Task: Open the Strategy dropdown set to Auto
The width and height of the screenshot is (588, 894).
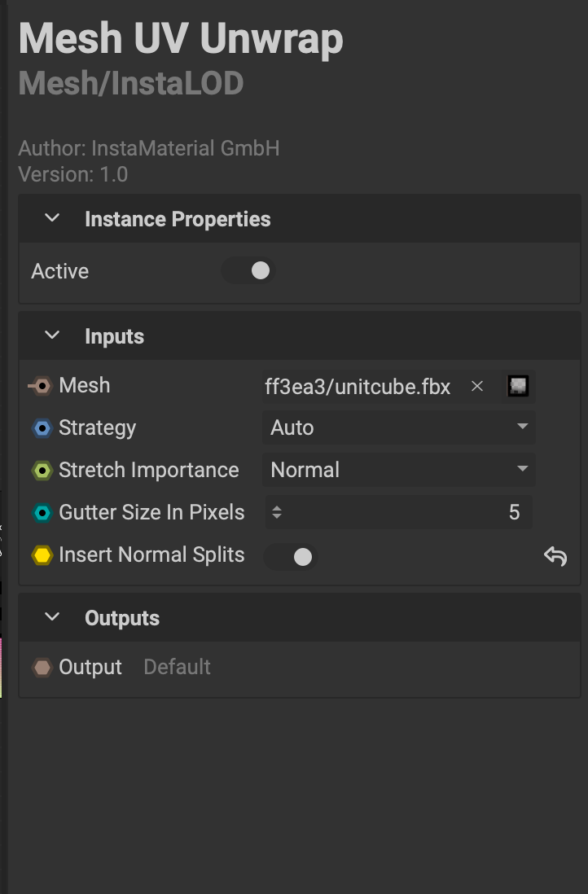Action: click(398, 427)
